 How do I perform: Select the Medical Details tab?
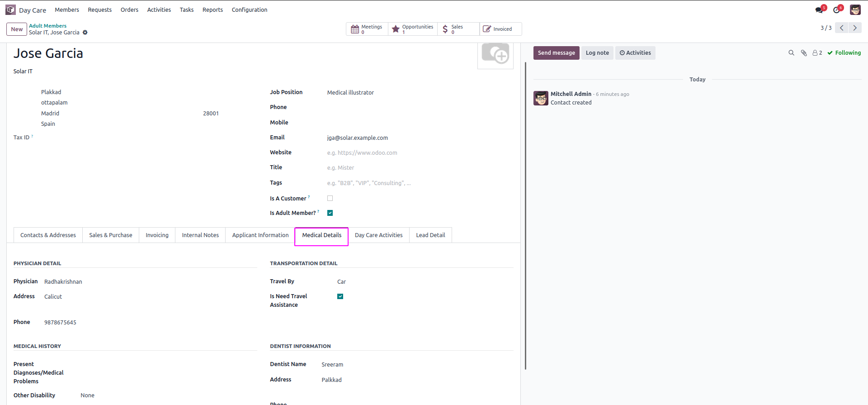coord(322,235)
